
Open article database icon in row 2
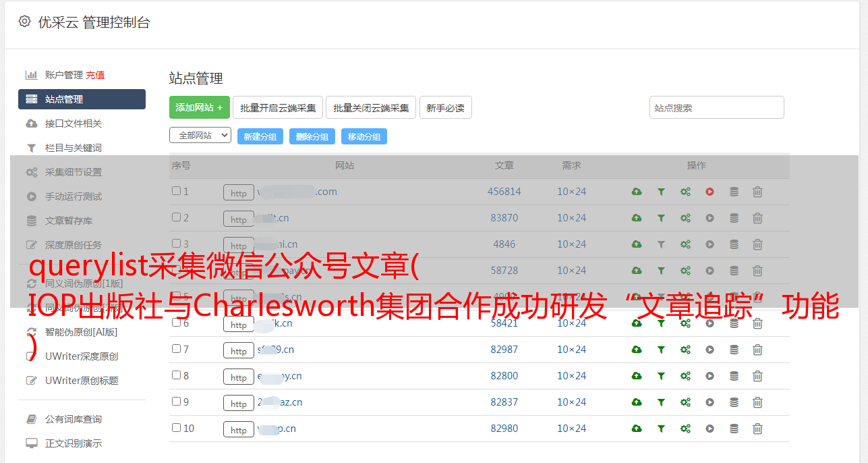[x=734, y=218]
